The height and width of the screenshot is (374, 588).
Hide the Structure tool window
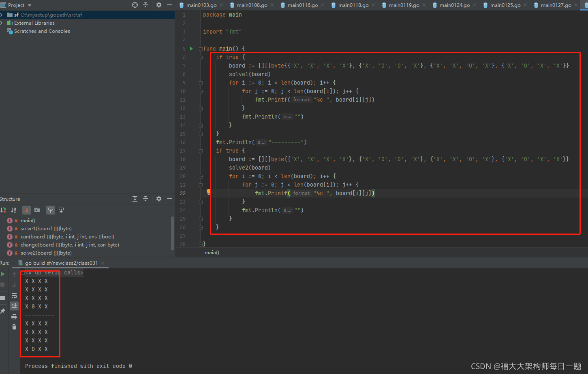(x=169, y=199)
